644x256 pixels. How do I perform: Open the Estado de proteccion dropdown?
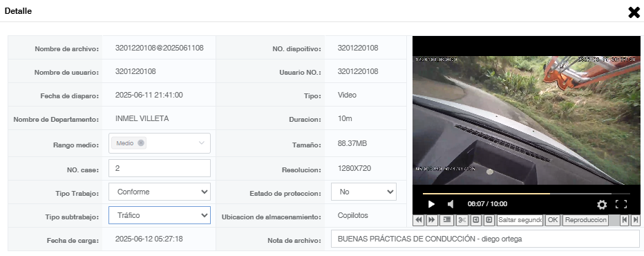click(363, 192)
